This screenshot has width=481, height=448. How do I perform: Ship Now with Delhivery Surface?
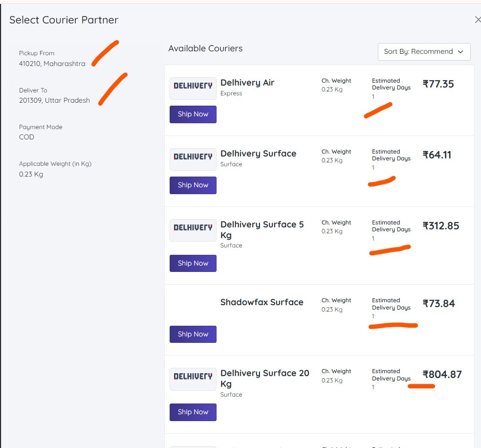[x=193, y=185]
